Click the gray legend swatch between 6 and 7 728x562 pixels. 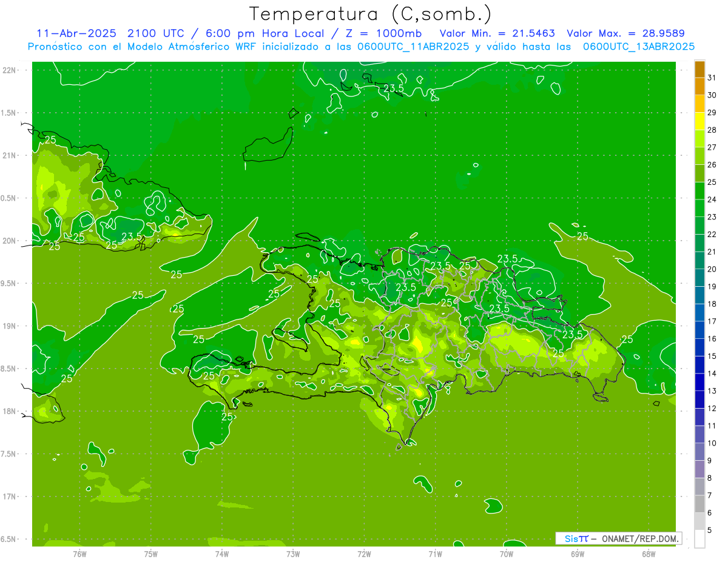pyautogui.click(x=699, y=504)
